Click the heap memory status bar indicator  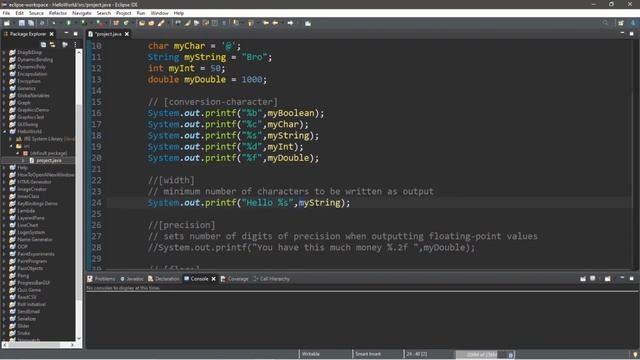click(482, 354)
